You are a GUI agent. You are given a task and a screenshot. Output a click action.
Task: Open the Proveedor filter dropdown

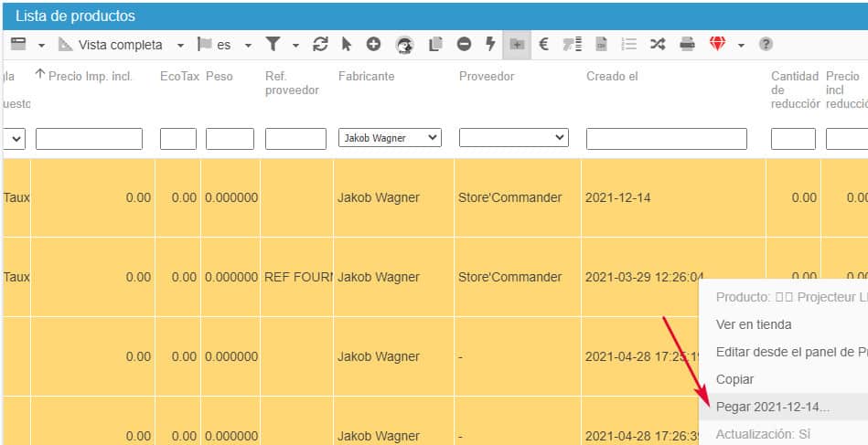[x=513, y=138]
